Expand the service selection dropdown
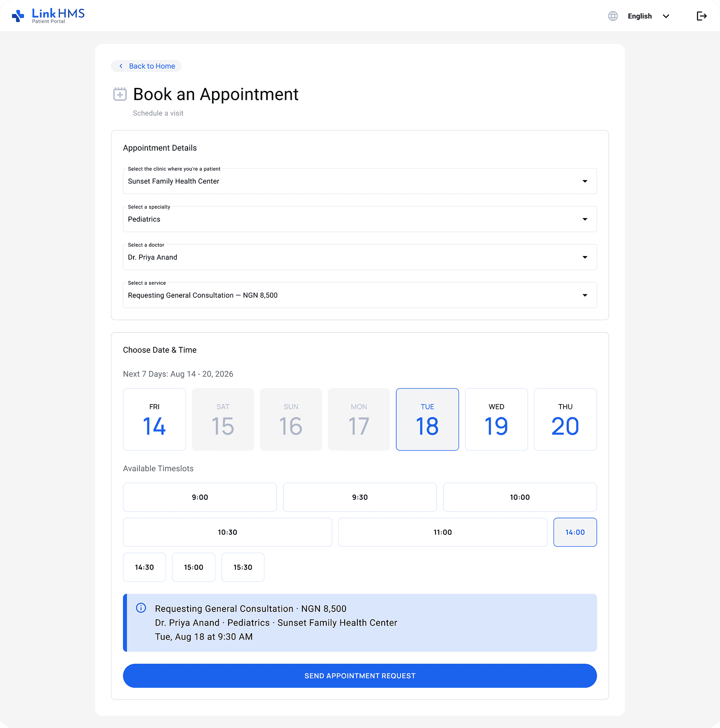The height and width of the screenshot is (728, 720). 360,295
